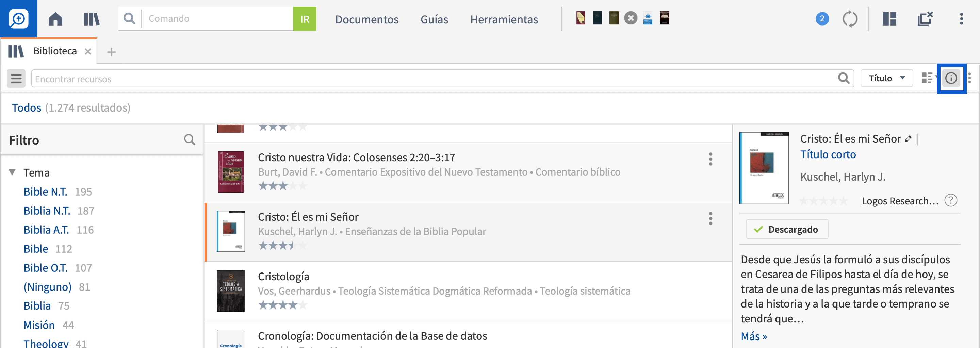The image size is (980, 348).
Task: Click Cristo: Él es mi Señor list thumbnail
Action: pos(231,231)
